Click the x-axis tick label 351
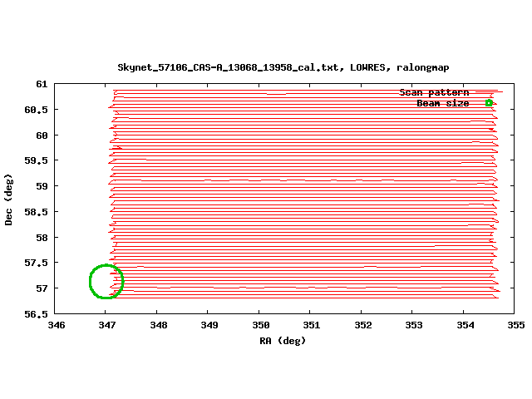Viewport: 532px width, 399px height. point(312,325)
